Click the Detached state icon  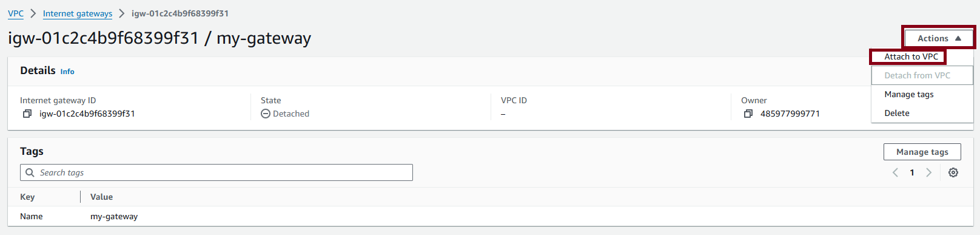[266, 114]
